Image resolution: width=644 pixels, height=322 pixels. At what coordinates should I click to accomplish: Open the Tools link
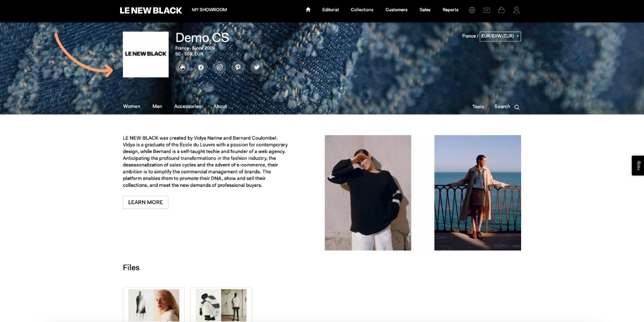coord(478,106)
